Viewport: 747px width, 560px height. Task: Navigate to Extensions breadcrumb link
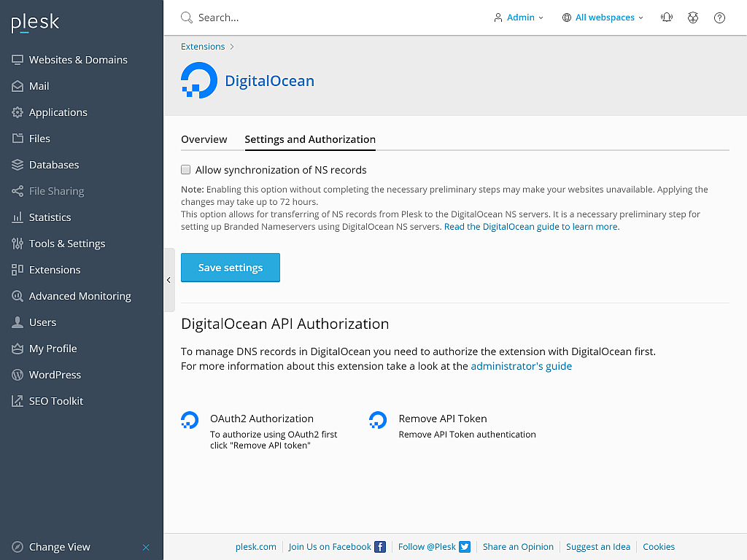203,47
